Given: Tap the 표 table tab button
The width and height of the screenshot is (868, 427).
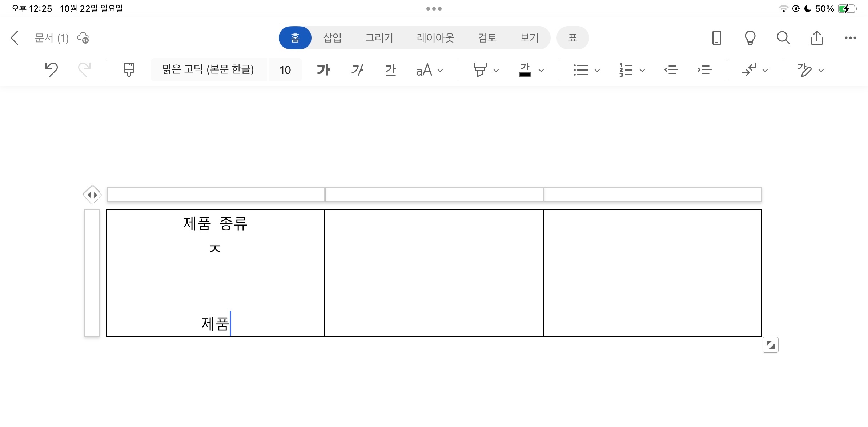Looking at the screenshot, I should [572, 38].
